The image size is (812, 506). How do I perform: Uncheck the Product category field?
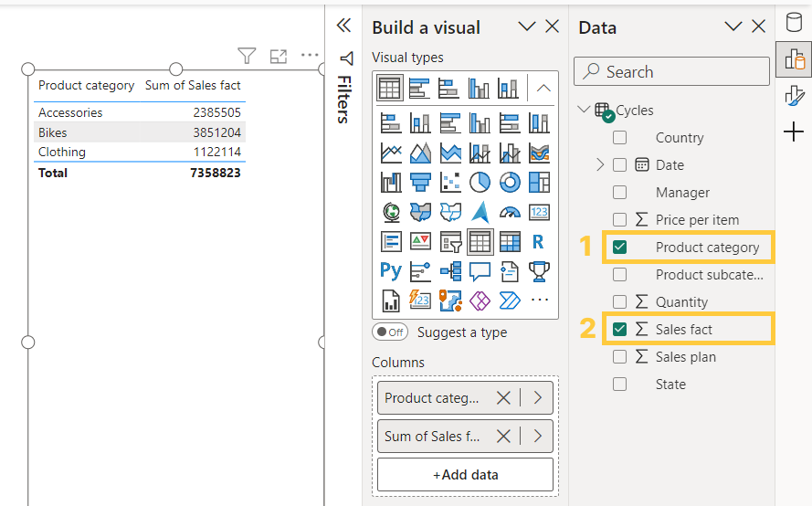(620, 248)
